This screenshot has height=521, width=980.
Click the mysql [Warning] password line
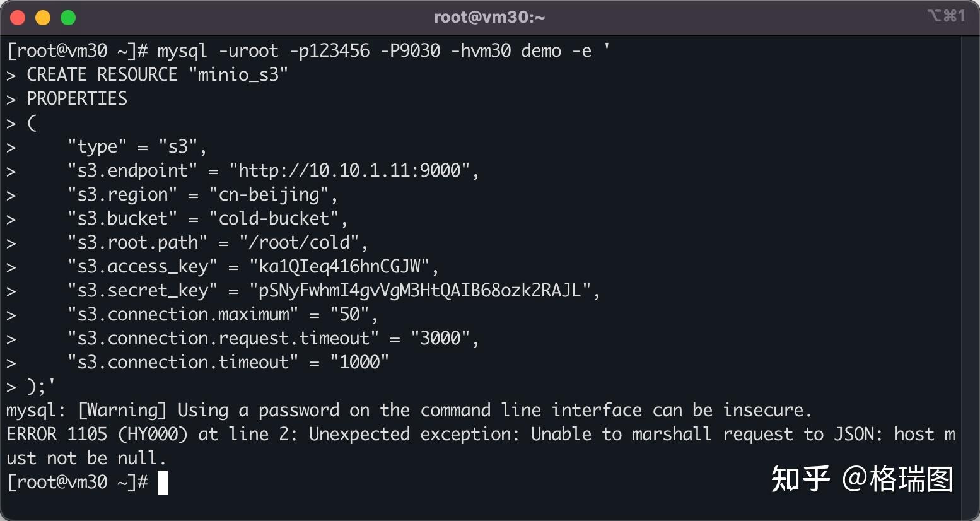click(x=409, y=410)
